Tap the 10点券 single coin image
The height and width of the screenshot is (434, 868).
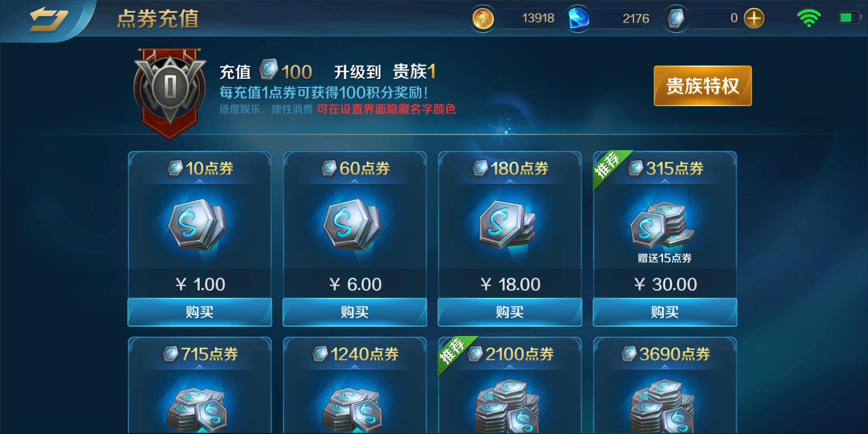click(x=197, y=224)
